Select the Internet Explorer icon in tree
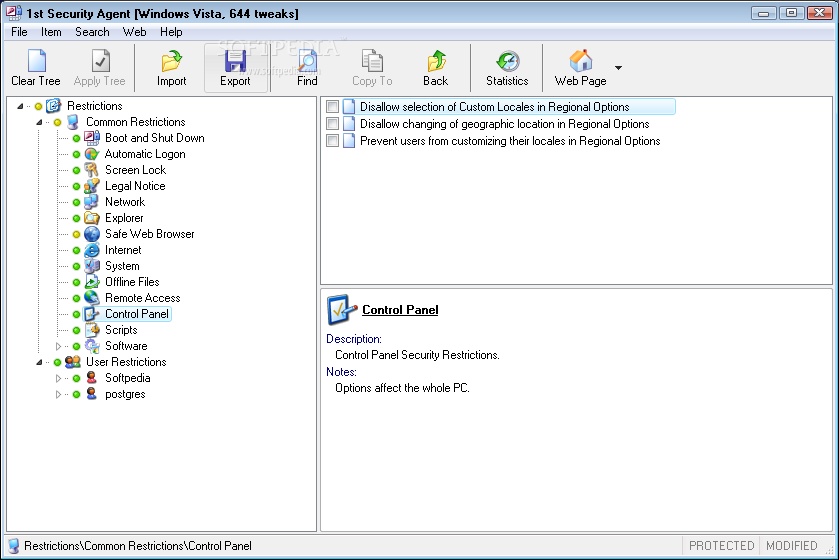The width and height of the screenshot is (839, 560). (92, 250)
